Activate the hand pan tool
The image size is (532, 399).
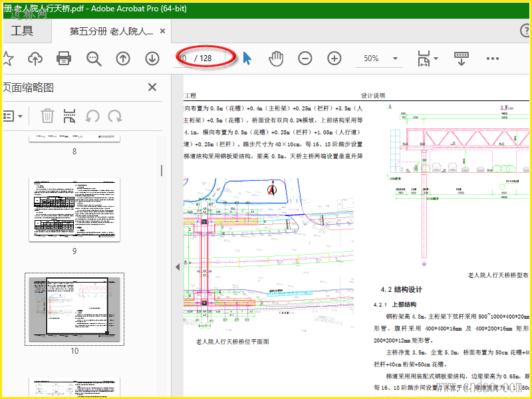(x=276, y=59)
